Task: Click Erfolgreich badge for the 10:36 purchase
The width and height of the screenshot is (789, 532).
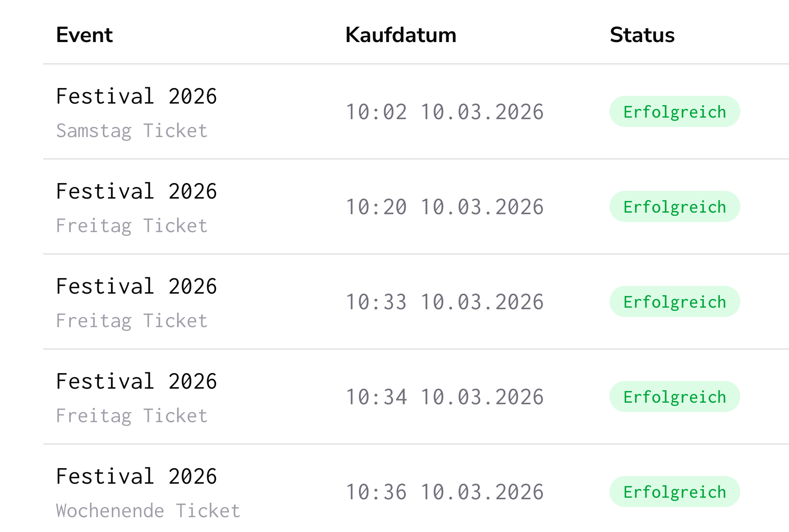Action: tap(675, 492)
